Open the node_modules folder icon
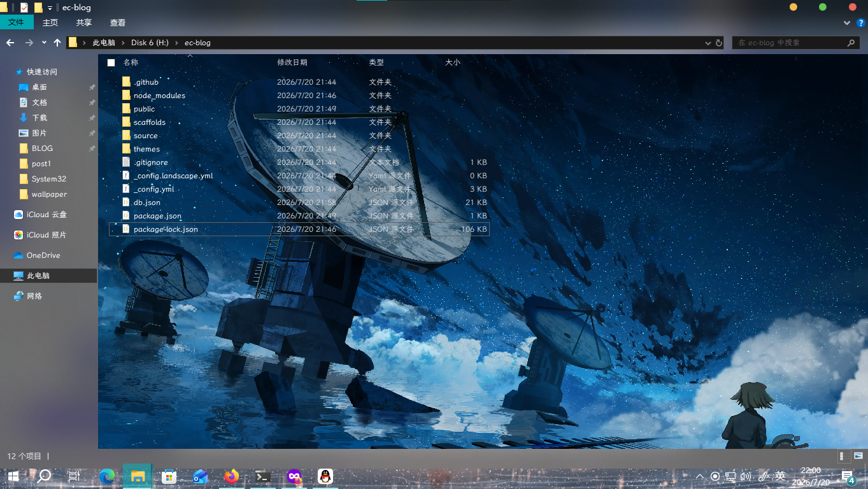 [127, 96]
